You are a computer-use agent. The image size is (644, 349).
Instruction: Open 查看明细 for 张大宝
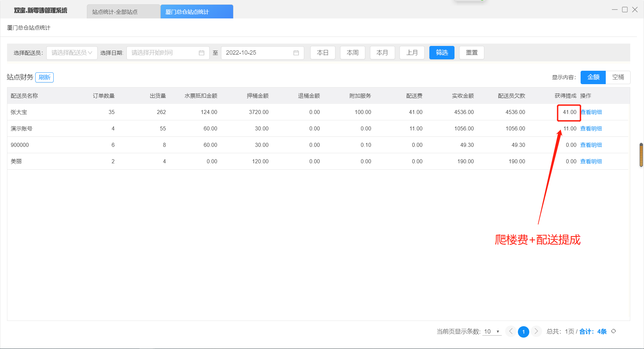point(591,112)
